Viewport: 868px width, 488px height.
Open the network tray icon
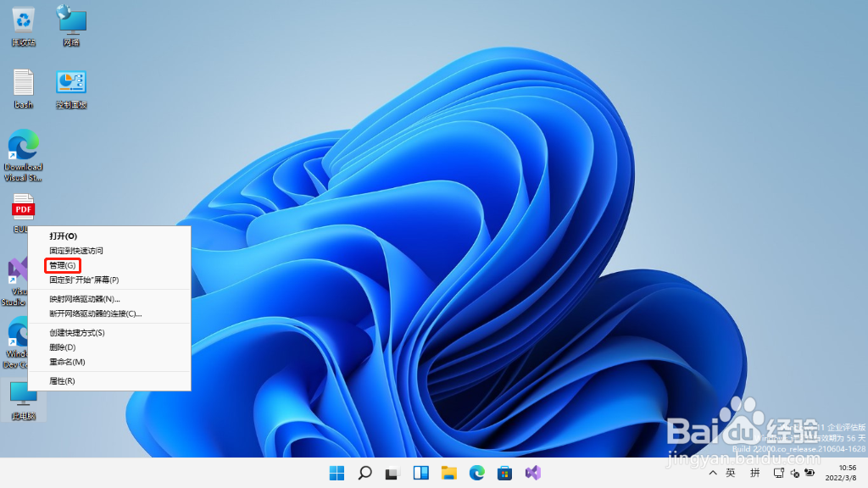(779, 473)
